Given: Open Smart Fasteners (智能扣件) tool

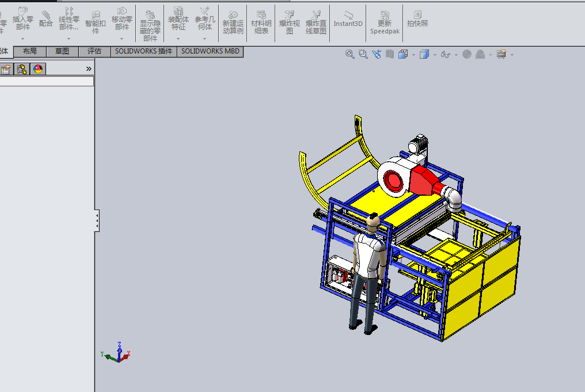Looking at the screenshot, I should click(x=96, y=22).
